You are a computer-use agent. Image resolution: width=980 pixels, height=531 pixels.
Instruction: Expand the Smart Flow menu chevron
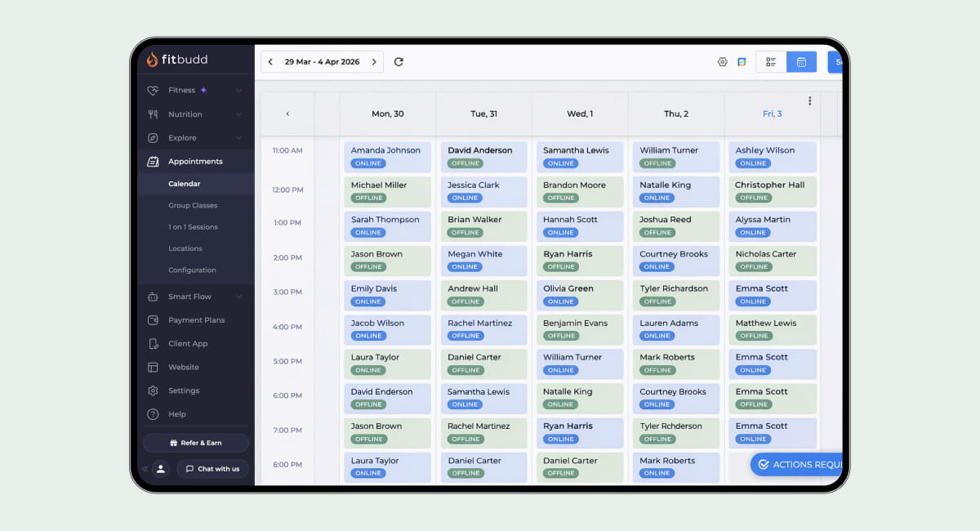click(238, 297)
